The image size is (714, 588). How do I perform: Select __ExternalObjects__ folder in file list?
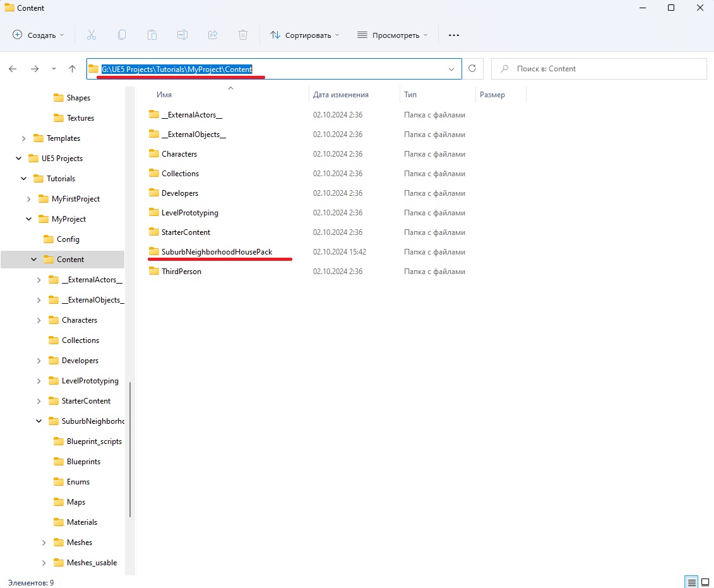pos(194,135)
